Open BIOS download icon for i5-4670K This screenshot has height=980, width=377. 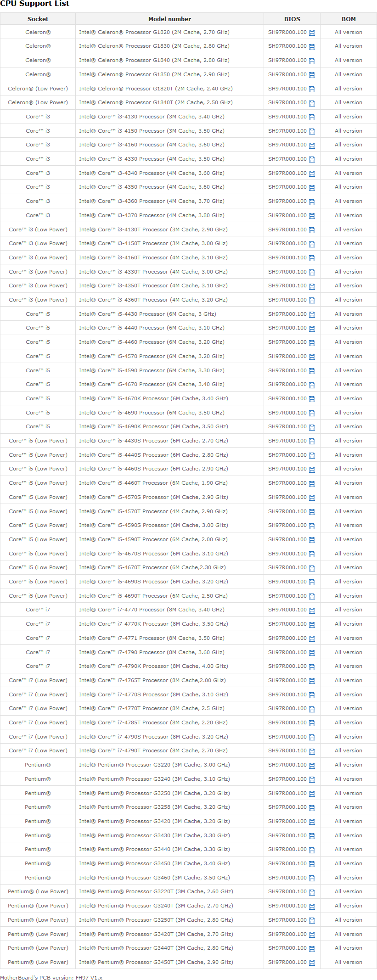coord(312,399)
